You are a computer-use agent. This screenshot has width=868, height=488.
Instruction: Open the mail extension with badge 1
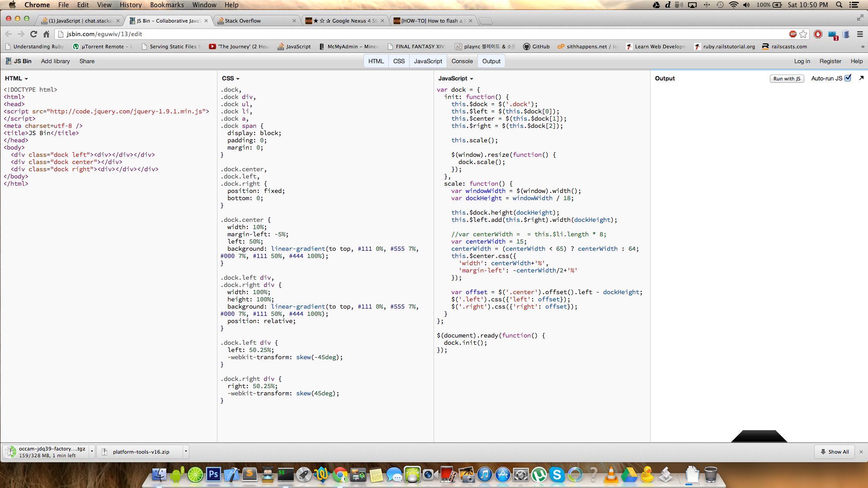point(833,35)
